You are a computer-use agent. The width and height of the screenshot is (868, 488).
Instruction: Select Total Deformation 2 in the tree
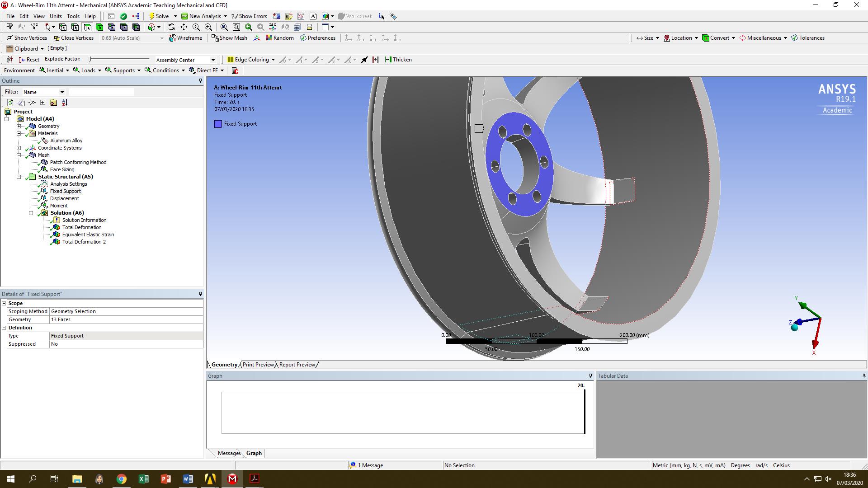click(x=84, y=242)
